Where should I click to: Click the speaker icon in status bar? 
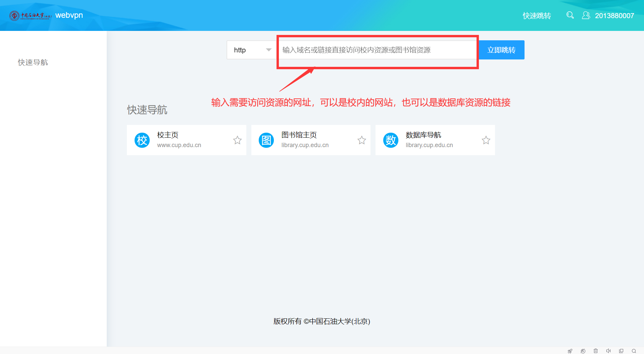[x=608, y=351]
